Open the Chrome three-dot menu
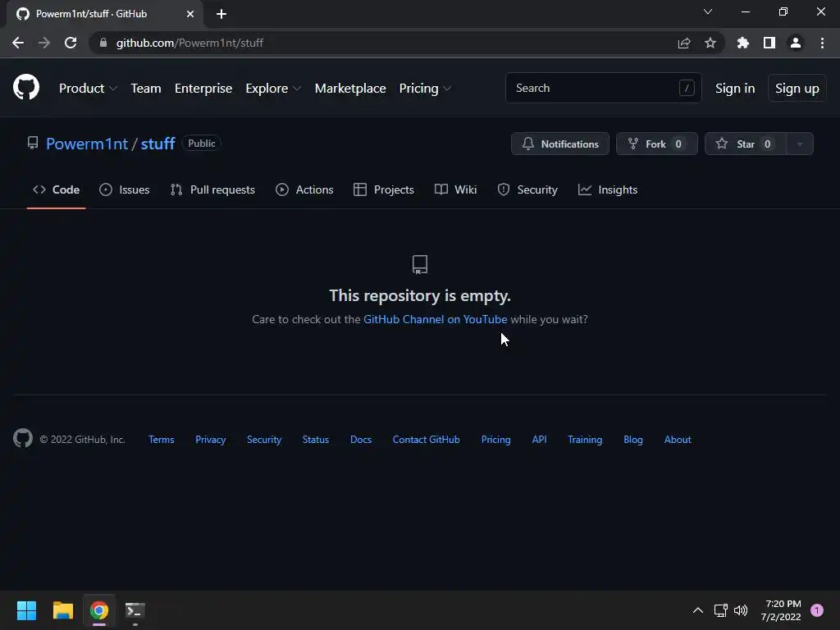 pyautogui.click(x=822, y=43)
